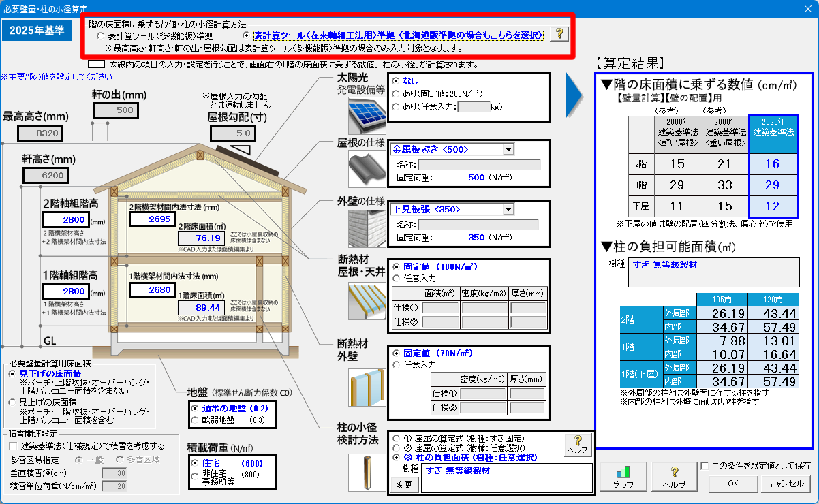Open ヘルプ for column diameter method
This screenshot has width=819, height=504.
point(578,445)
